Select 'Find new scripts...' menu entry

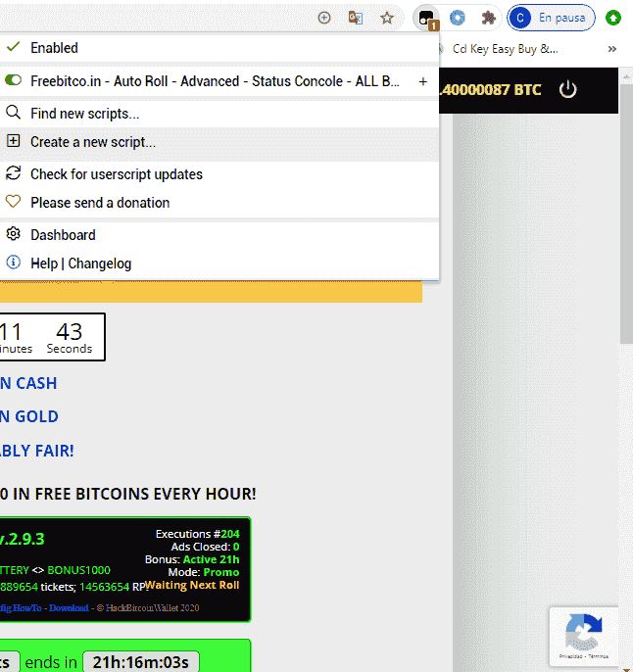click(219, 114)
